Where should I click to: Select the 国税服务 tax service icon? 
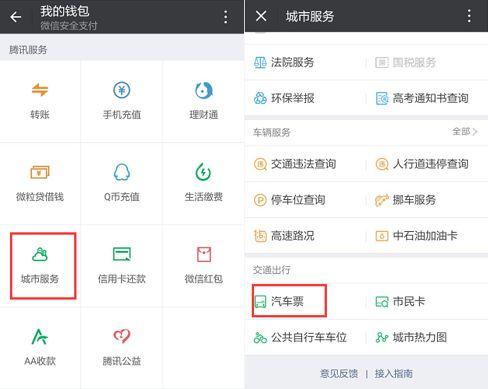click(x=382, y=62)
